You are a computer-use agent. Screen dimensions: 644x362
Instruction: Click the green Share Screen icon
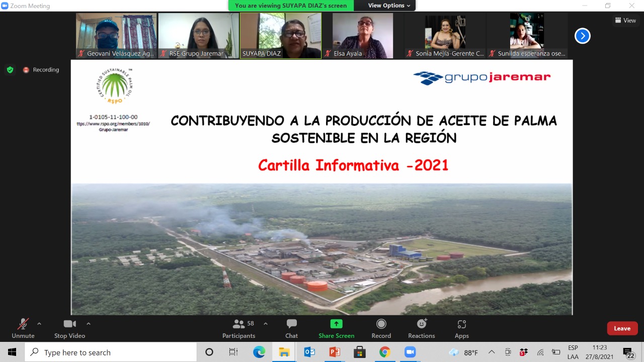(336, 324)
